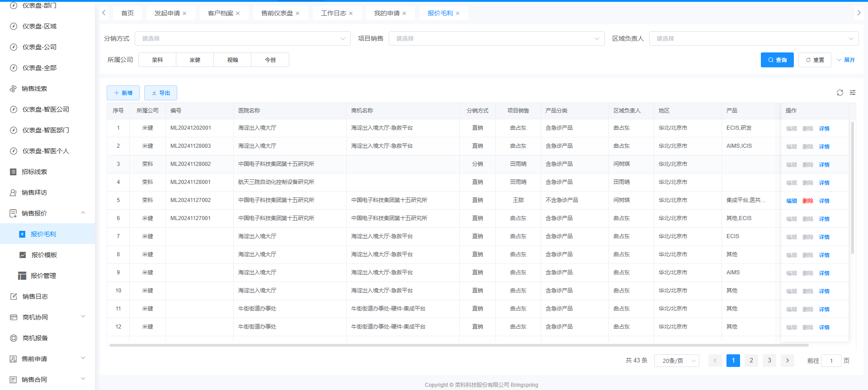Click the 新增 button
Viewport: 868px width, 390px height.
point(123,93)
